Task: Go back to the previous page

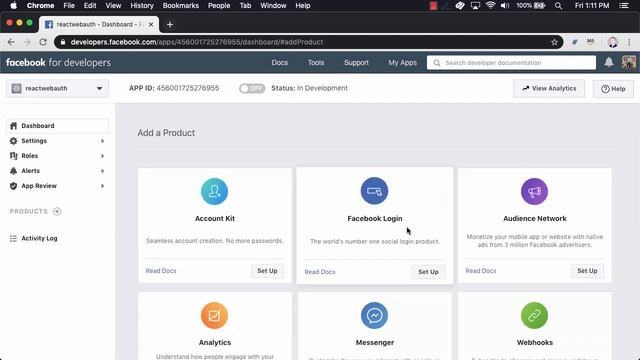Action: 11,42
